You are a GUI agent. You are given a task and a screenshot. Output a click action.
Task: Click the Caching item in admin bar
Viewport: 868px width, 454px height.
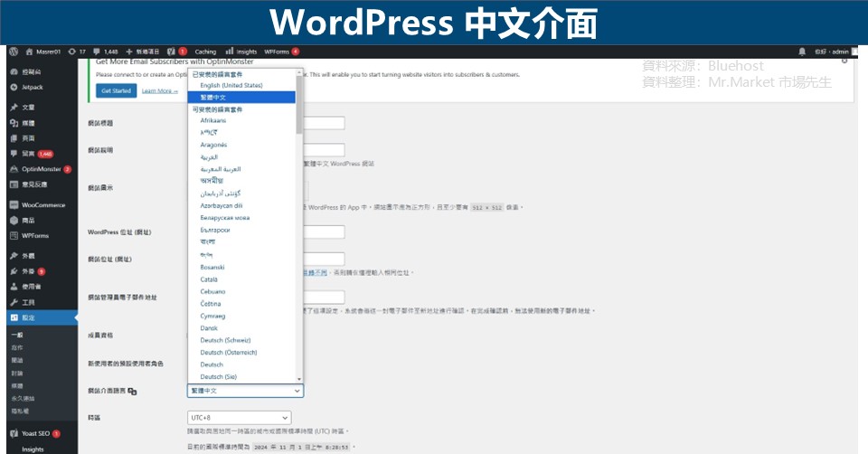point(205,52)
